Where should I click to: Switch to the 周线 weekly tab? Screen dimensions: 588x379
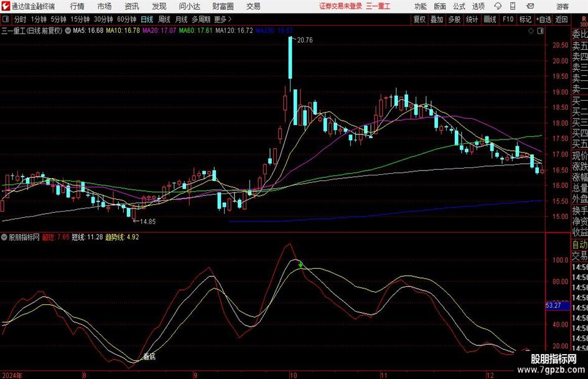[x=164, y=19]
